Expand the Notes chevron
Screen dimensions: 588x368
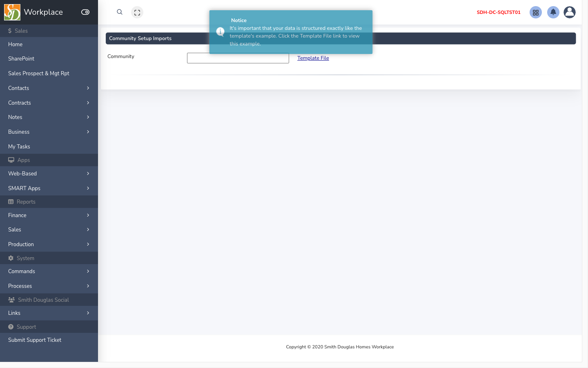tap(88, 117)
